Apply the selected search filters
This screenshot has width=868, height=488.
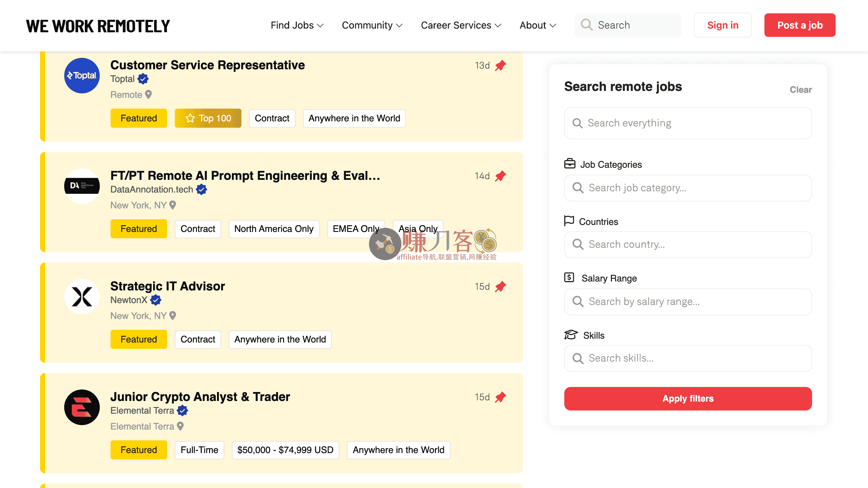pos(688,399)
